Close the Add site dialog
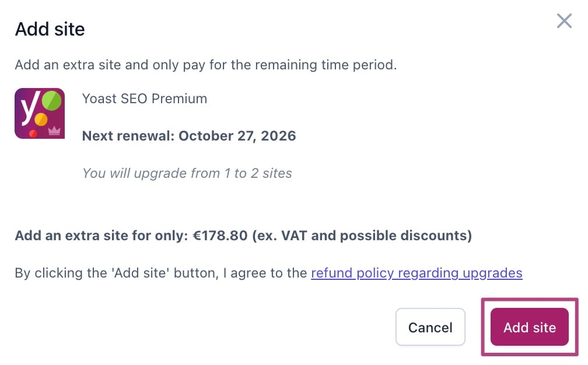The height and width of the screenshot is (365, 588). (564, 22)
